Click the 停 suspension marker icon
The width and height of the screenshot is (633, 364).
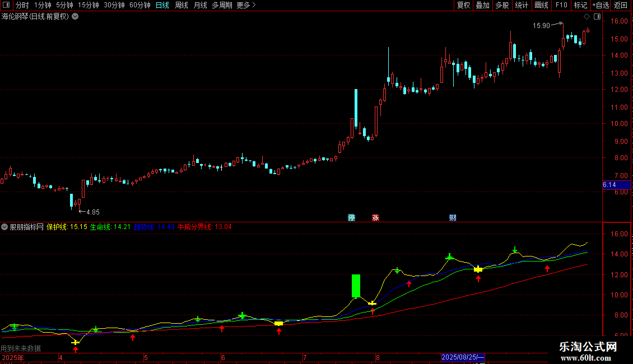click(352, 218)
